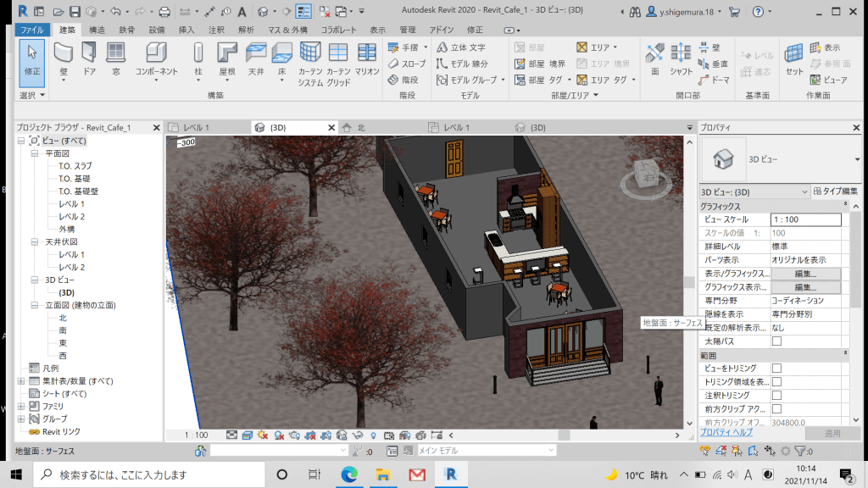Switch to the 構造 ribbon tab
This screenshot has height=488, width=868.
click(97, 30)
